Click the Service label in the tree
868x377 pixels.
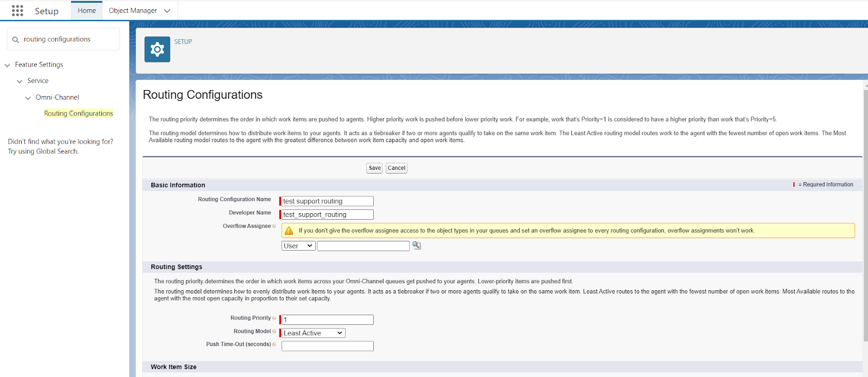(38, 81)
